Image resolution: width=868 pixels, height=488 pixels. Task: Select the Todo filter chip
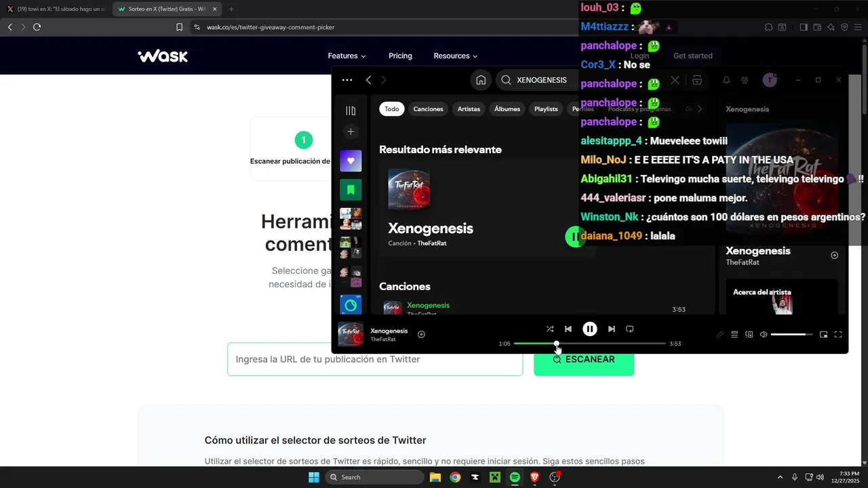[x=392, y=109]
